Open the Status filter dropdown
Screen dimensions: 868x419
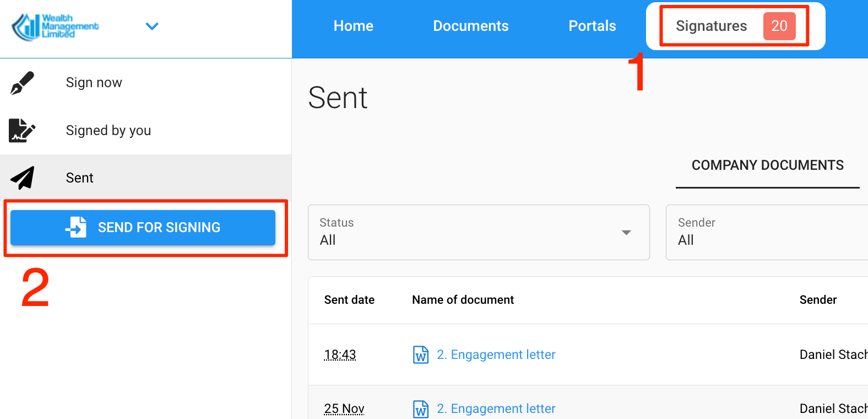point(478,232)
